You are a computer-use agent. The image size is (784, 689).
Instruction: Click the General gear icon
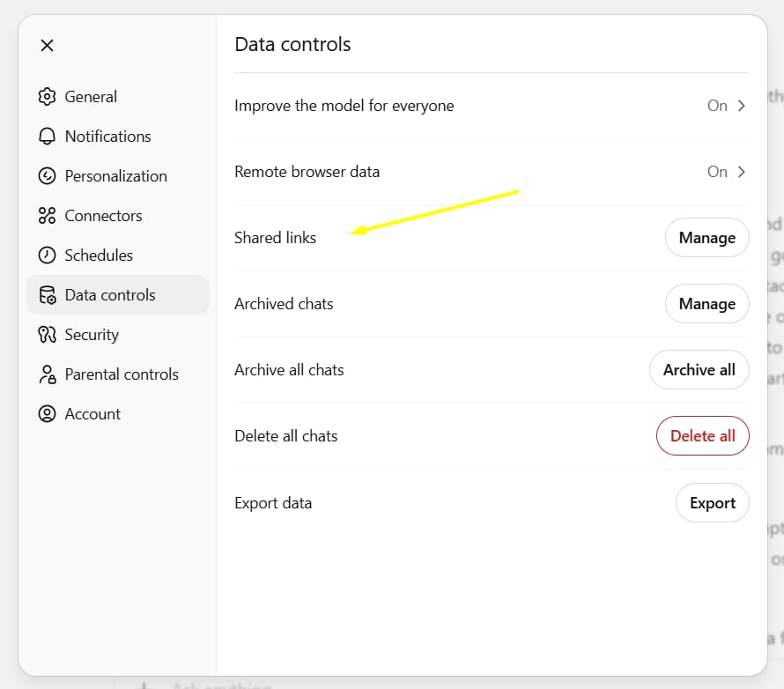click(47, 97)
